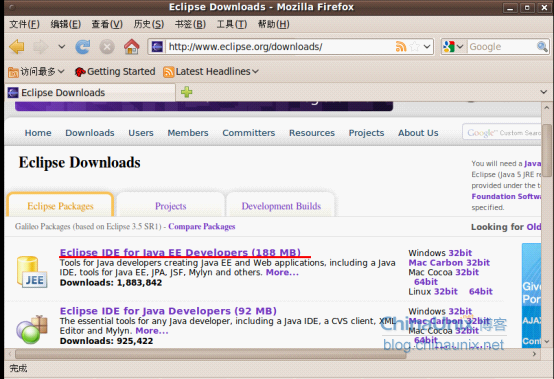Click the About Us navigation link
The image size is (554, 379).
click(418, 133)
